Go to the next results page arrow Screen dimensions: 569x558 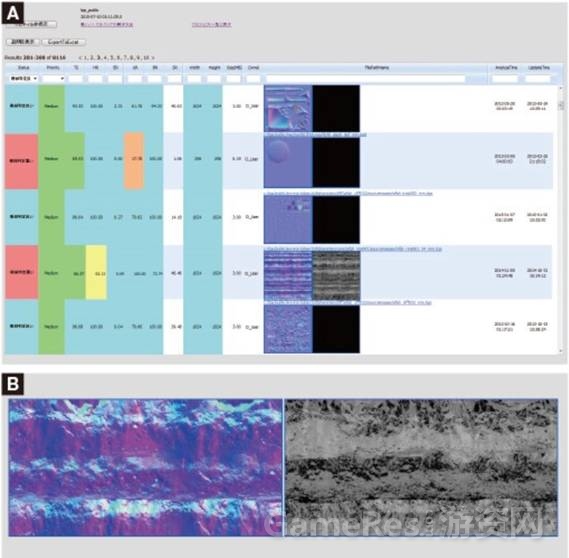tap(153, 58)
